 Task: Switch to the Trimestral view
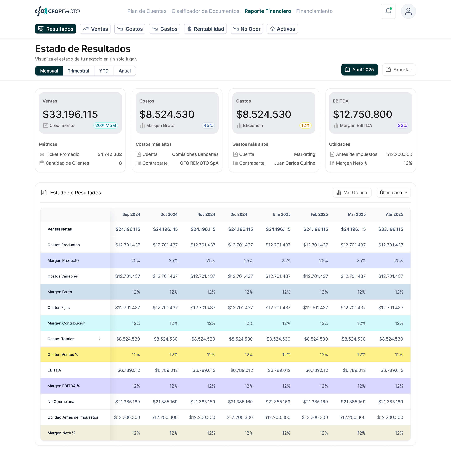coord(78,71)
